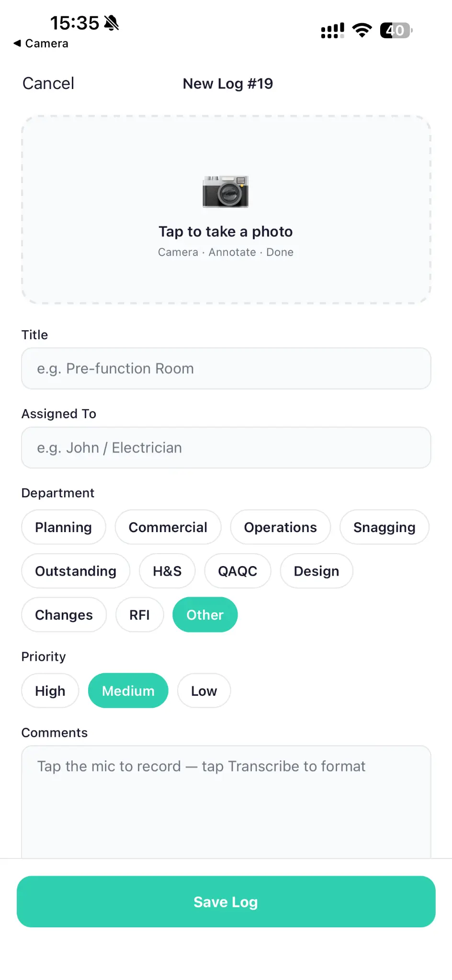Screen dimensions: 452x980
Task: Tap the back arrow to return to Camera
Action: point(17,44)
